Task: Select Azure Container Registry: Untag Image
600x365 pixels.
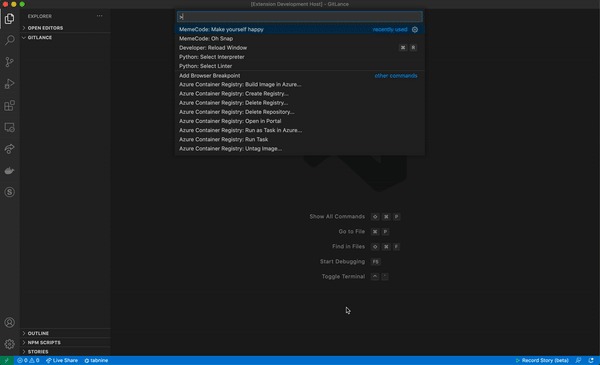Action: (x=300, y=149)
